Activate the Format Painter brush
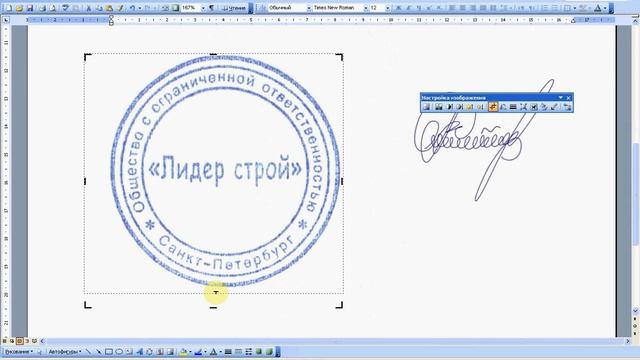The height and width of the screenshot is (360, 640). point(120,8)
